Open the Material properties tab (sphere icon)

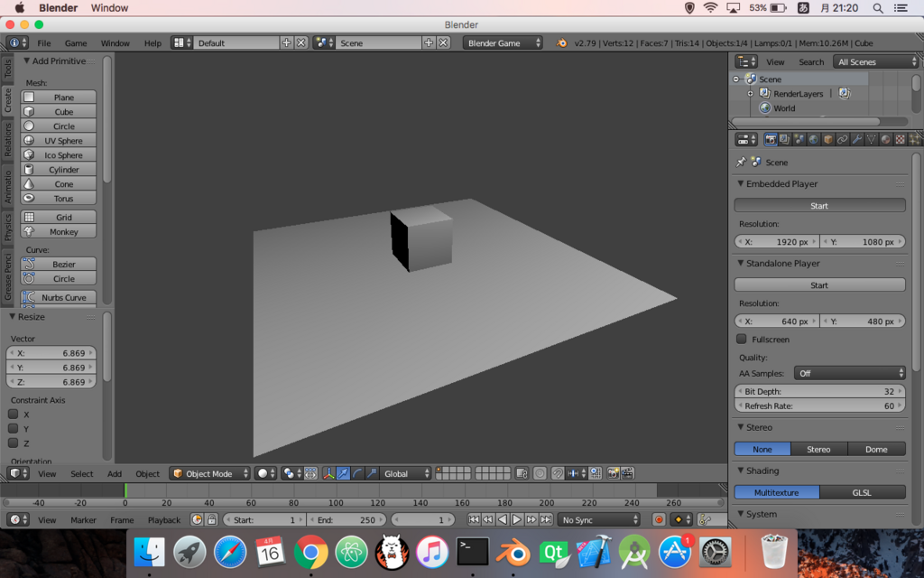pyautogui.click(x=886, y=140)
